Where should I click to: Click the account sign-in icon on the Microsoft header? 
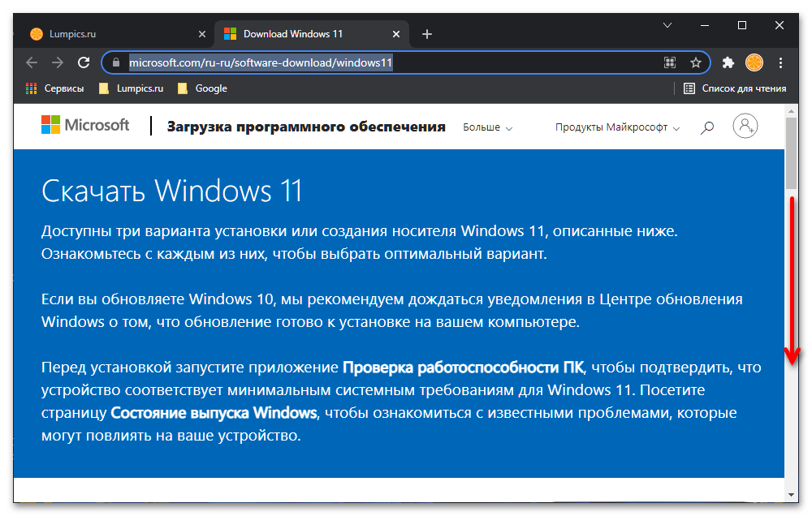point(745,126)
